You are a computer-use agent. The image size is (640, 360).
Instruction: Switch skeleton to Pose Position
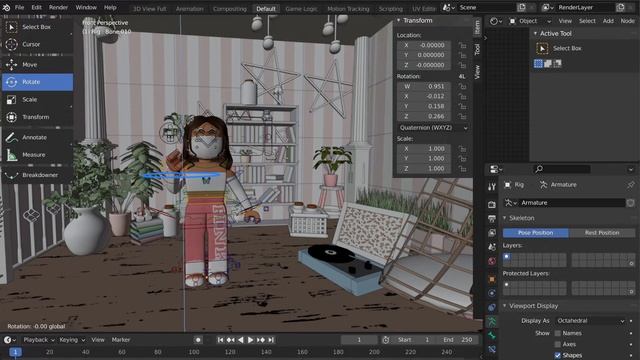(x=536, y=233)
